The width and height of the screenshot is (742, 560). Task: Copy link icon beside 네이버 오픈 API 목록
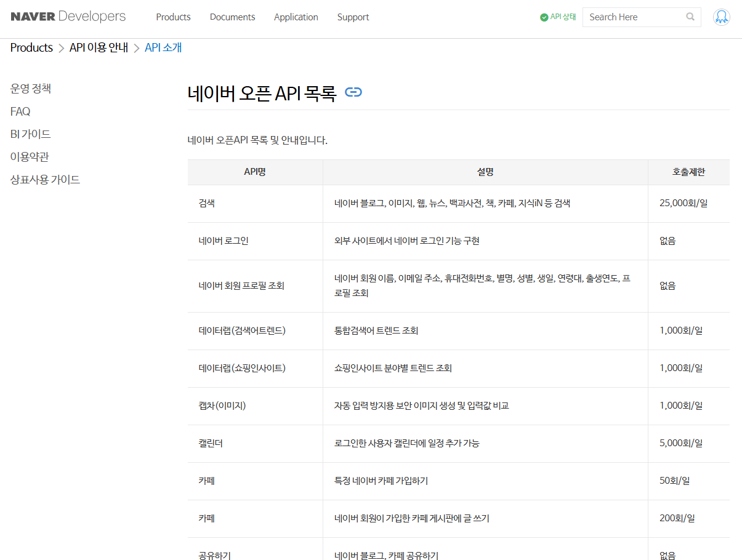[353, 92]
